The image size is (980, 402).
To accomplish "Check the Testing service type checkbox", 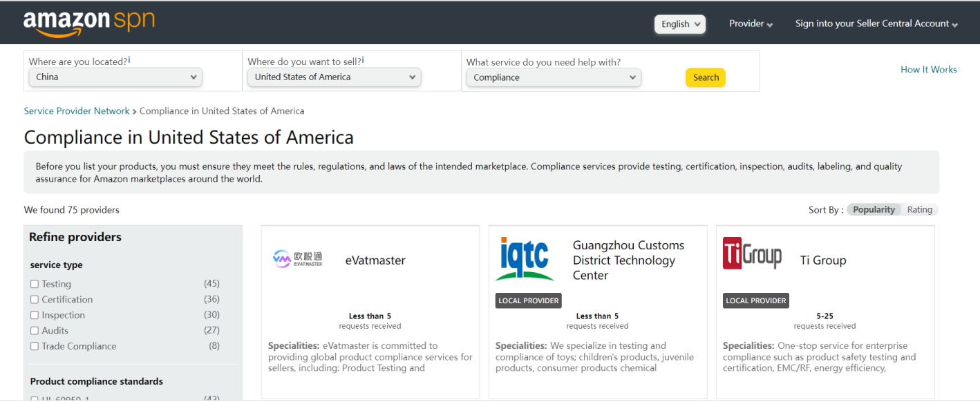I will coord(35,284).
